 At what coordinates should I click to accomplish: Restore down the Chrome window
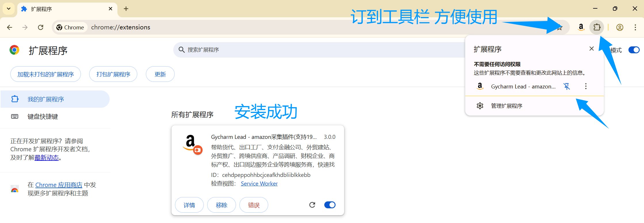pos(615,9)
